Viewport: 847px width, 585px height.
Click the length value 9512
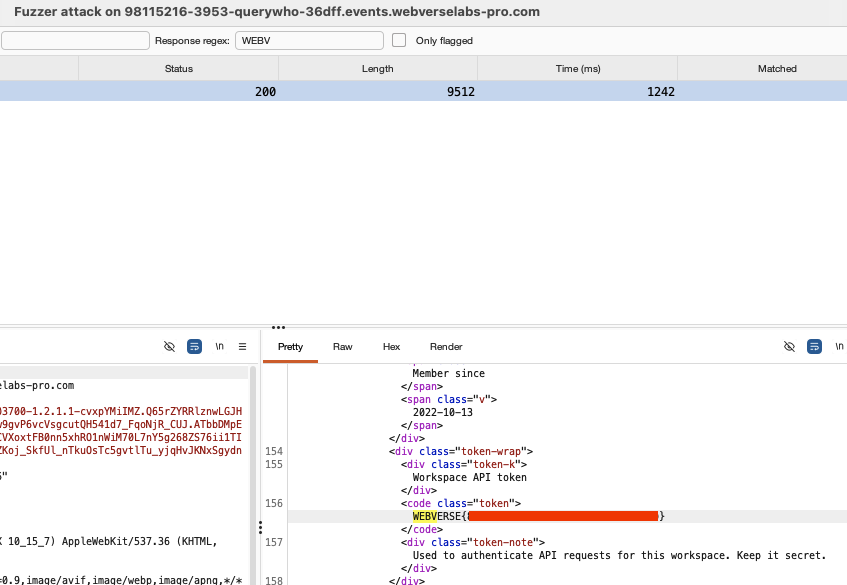460,92
